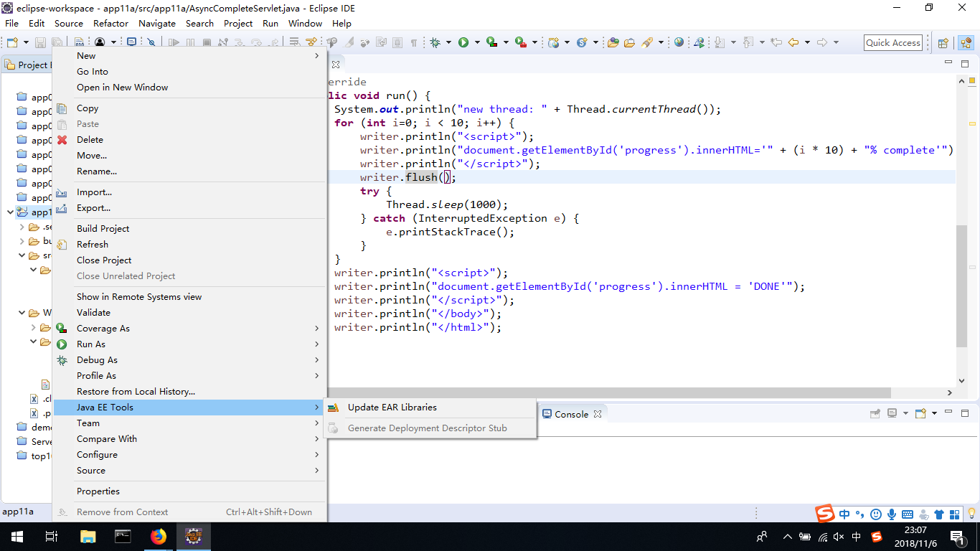The width and height of the screenshot is (980, 551).
Task: Click Export... in context menu
Action: pos(189,207)
